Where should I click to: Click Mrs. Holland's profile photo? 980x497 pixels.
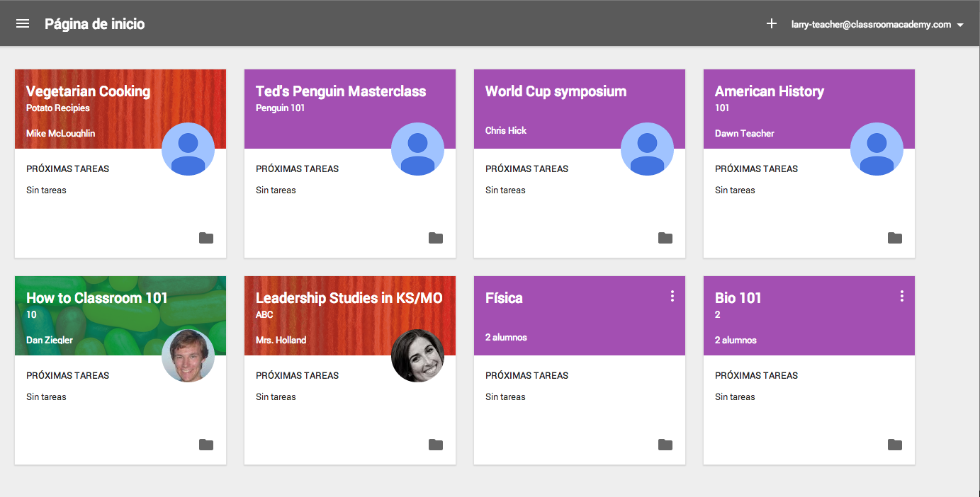pyautogui.click(x=418, y=355)
